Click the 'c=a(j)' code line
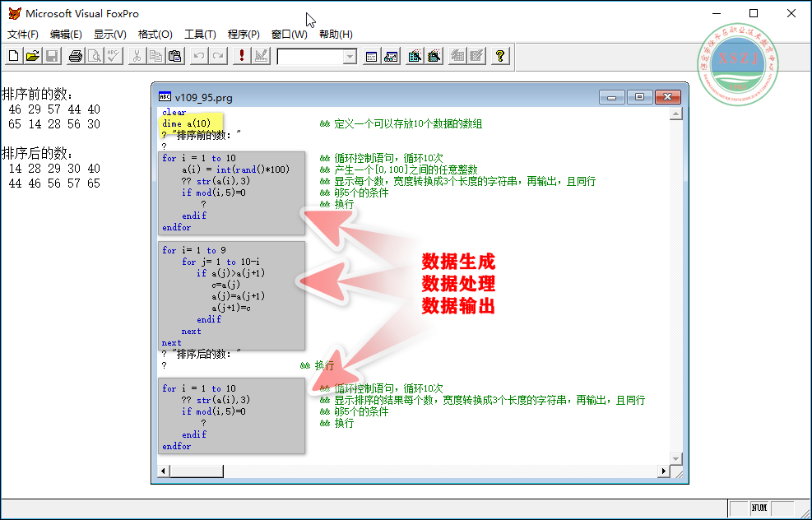The image size is (812, 520). coord(225,285)
